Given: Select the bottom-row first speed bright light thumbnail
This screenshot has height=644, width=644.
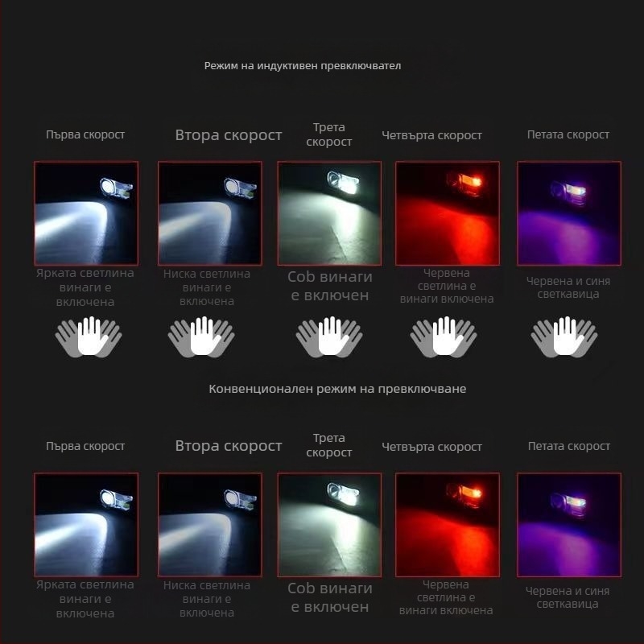Looking at the screenshot, I should (86, 525).
